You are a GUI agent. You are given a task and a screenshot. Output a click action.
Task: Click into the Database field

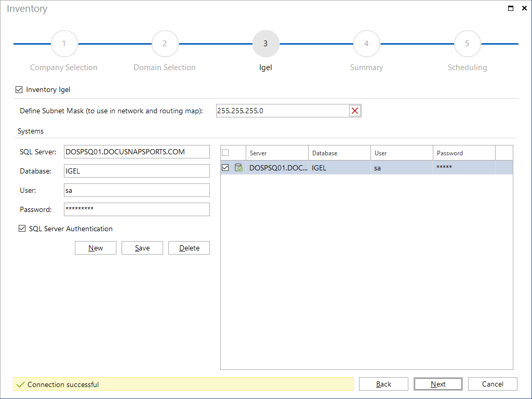click(137, 171)
